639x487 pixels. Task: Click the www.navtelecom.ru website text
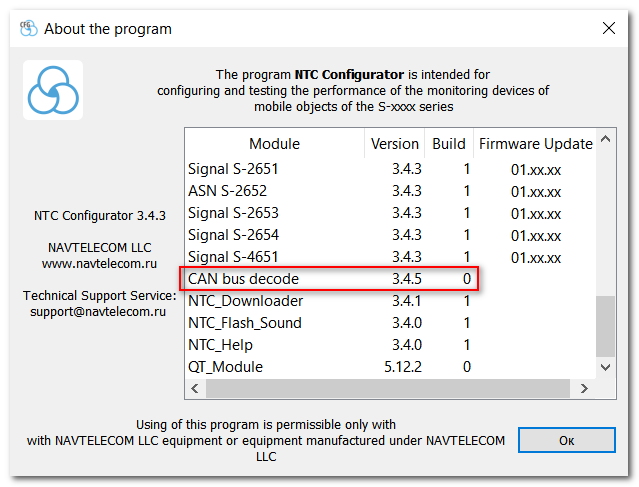pyautogui.click(x=98, y=265)
